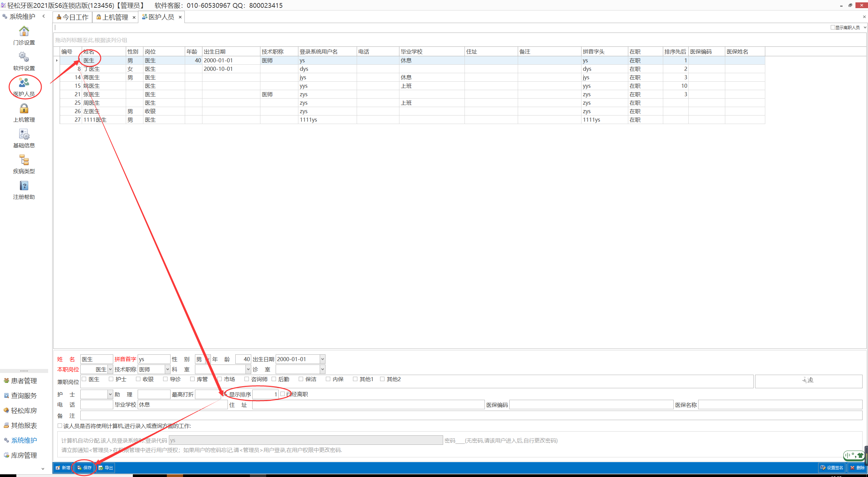
Task: Select row 丁医生 in the table
Action: point(412,69)
